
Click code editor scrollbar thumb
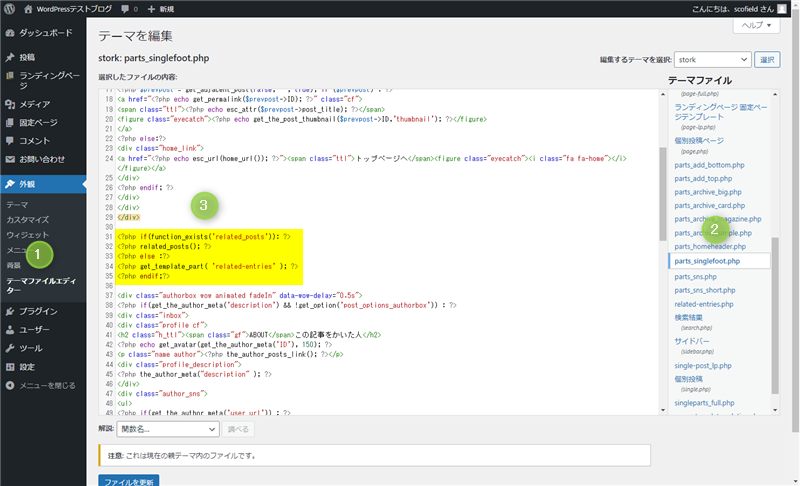pos(663,194)
